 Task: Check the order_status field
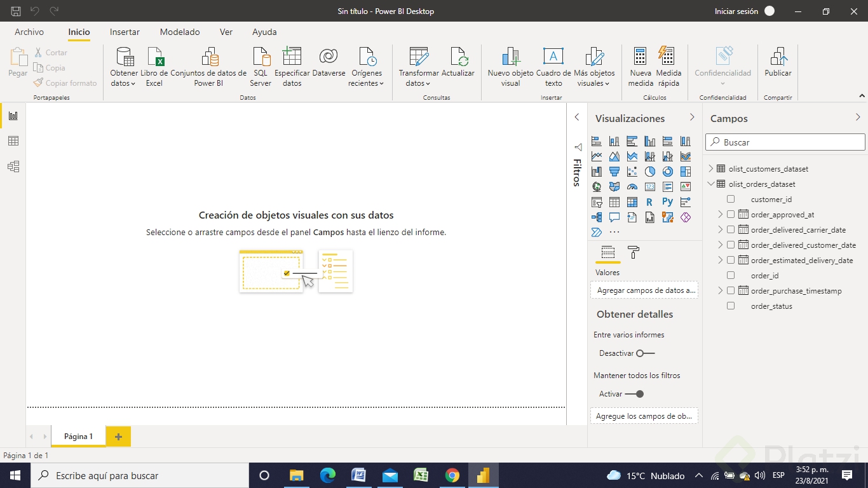731,306
